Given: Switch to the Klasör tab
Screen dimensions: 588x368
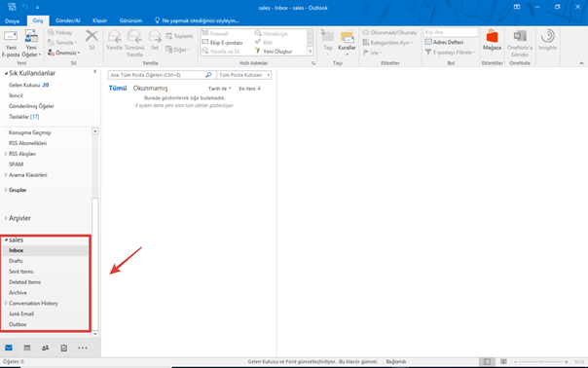Looking at the screenshot, I should pyautogui.click(x=99, y=20).
